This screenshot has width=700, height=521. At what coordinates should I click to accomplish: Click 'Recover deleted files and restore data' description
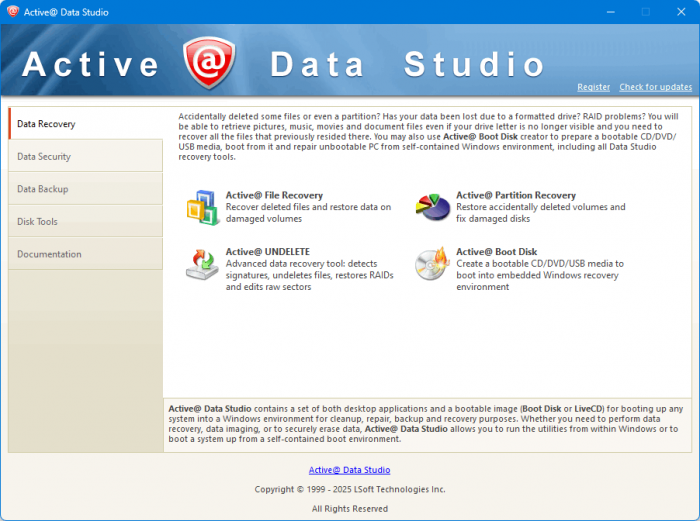coord(308,213)
